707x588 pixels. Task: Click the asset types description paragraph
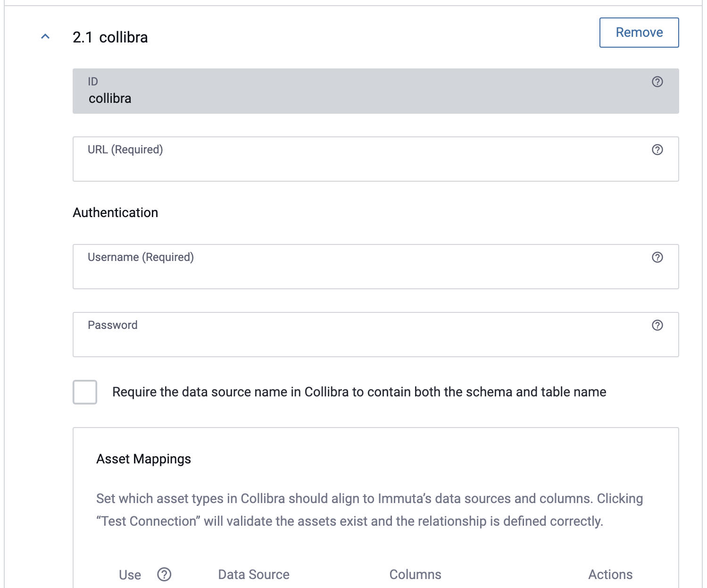click(370, 510)
